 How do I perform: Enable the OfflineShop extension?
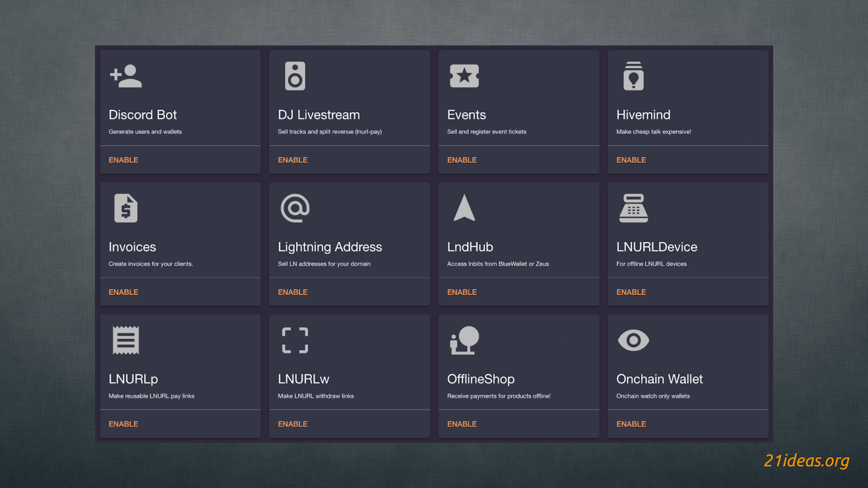[462, 424]
